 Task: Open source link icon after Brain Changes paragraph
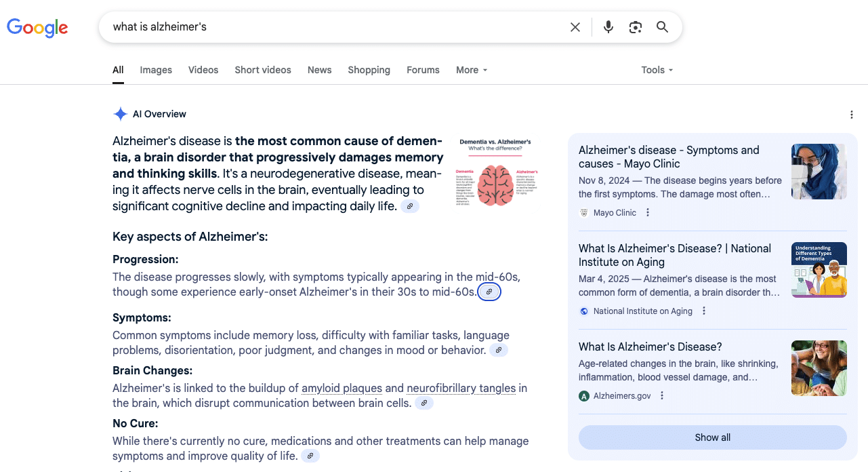click(424, 404)
